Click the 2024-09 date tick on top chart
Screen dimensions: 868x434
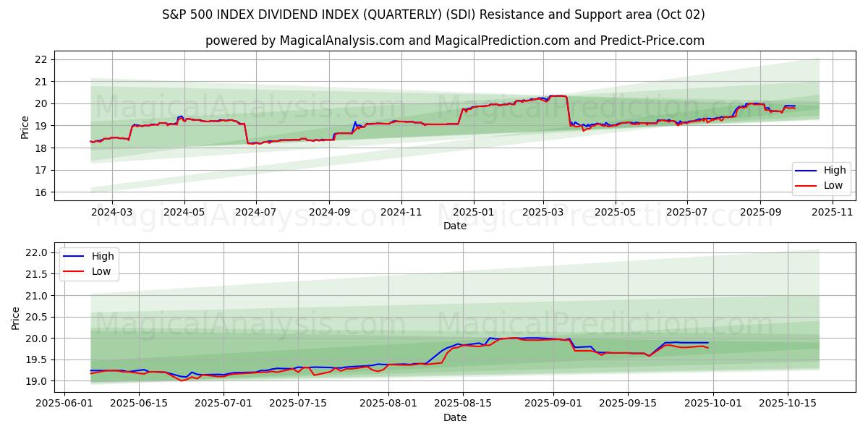click(329, 212)
